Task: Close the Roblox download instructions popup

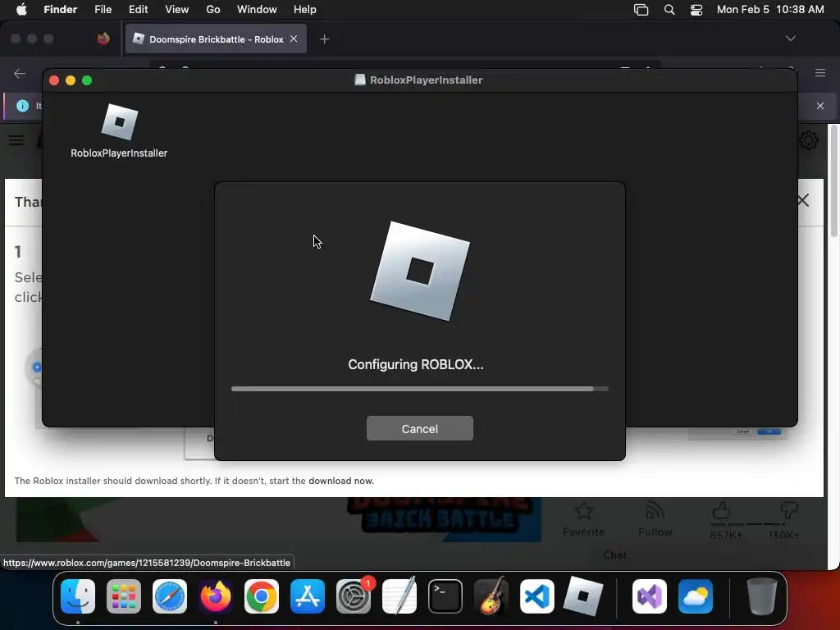Action: (x=803, y=200)
